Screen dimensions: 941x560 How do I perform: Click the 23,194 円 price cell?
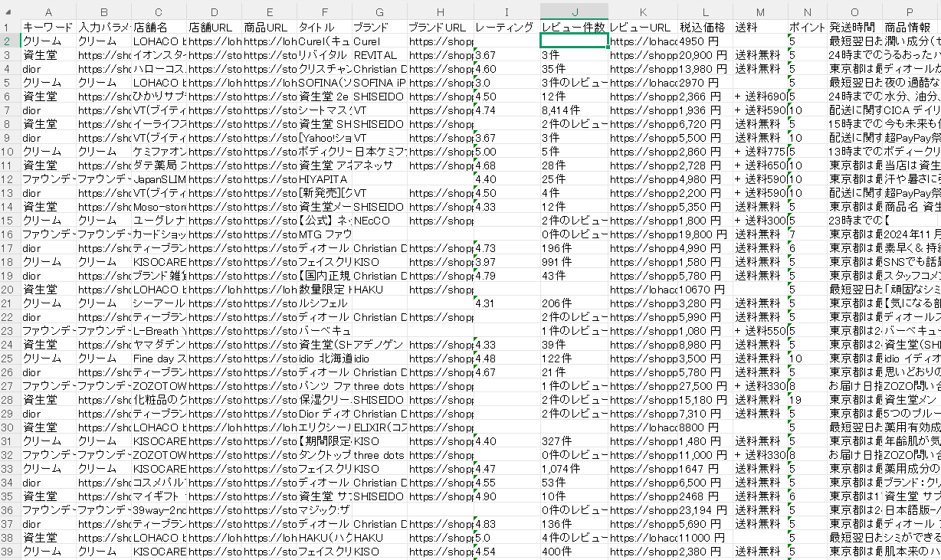pyautogui.click(x=705, y=510)
